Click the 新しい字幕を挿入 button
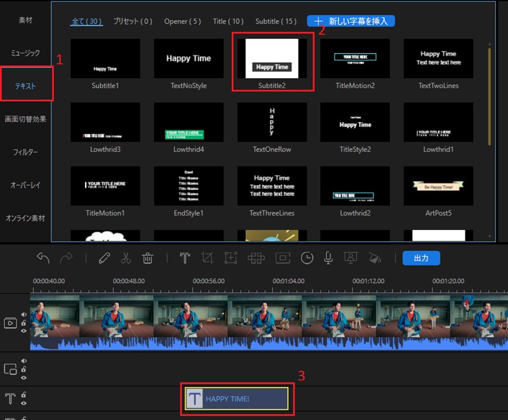508x420 pixels. pos(351,21)
